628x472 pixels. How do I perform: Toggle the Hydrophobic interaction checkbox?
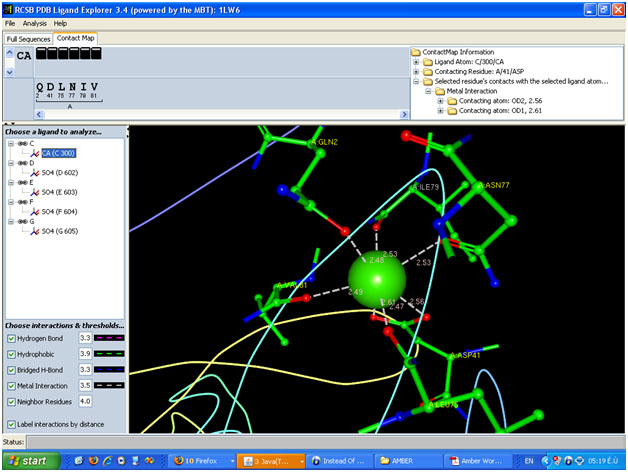(11, 354)
